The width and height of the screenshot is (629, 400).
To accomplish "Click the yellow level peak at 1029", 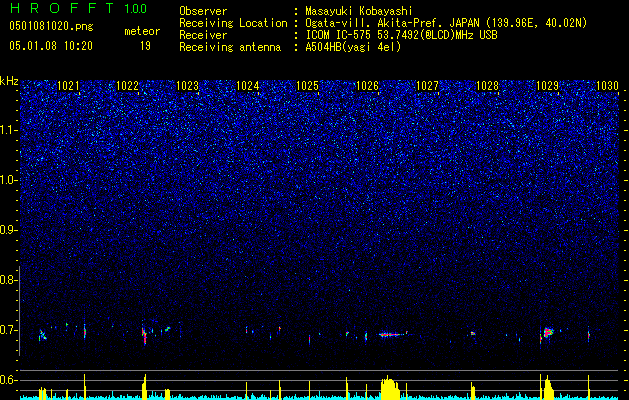I will click(x=548, y=388).
